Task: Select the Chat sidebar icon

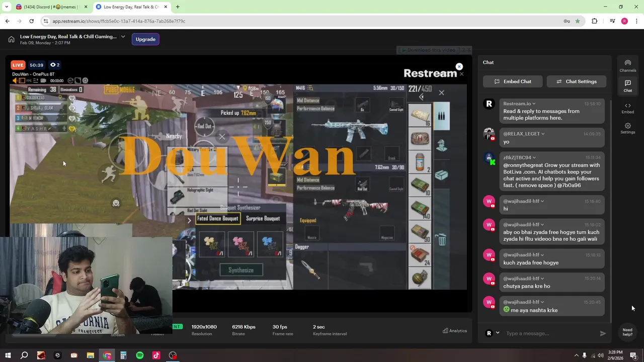Action: coord(627,83)
